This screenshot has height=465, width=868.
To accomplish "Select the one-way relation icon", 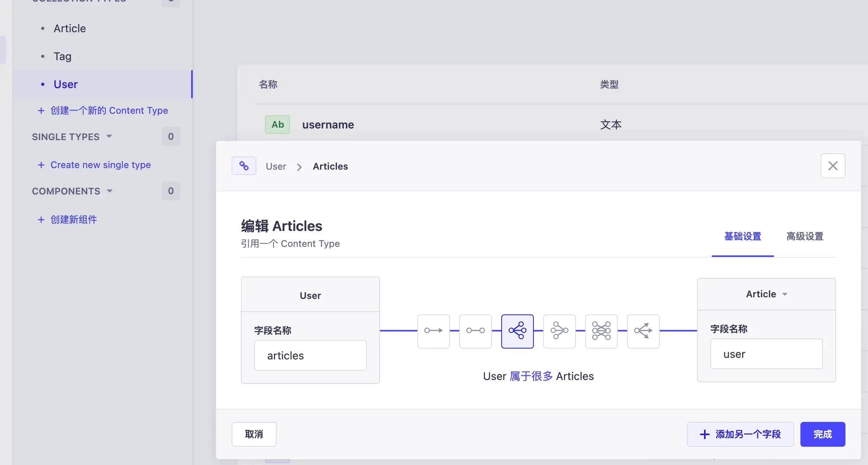I will 433,331.
